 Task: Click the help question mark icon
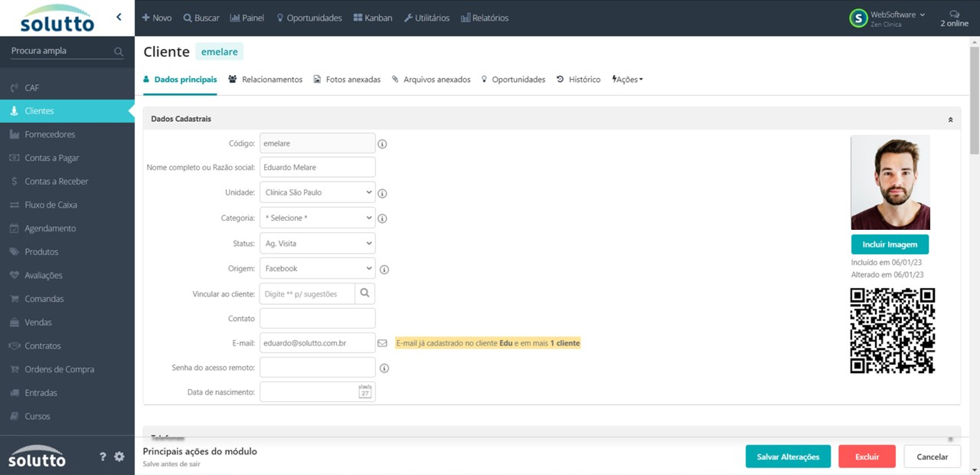coord(103,456)
